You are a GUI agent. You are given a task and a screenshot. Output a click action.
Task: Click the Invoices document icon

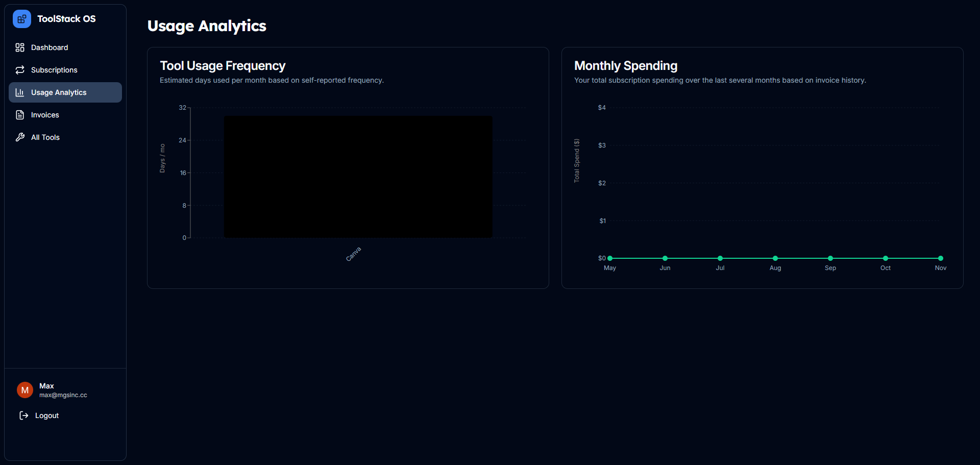point(20,115)
